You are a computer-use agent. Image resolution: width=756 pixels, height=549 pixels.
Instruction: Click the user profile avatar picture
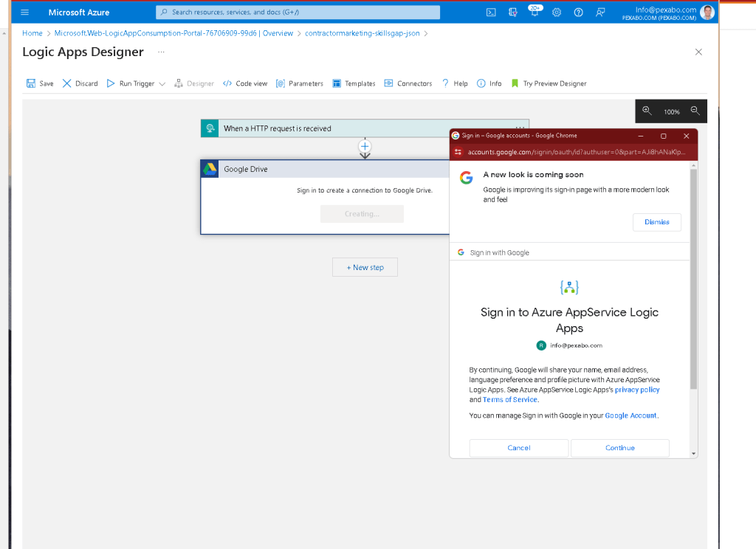[707, 13]
